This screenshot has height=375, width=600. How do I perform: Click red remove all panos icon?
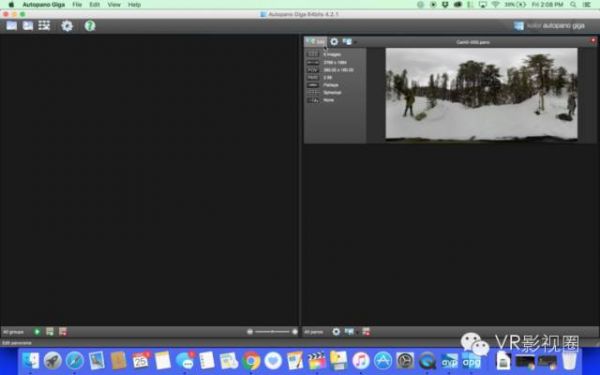[x=366, y=332]
